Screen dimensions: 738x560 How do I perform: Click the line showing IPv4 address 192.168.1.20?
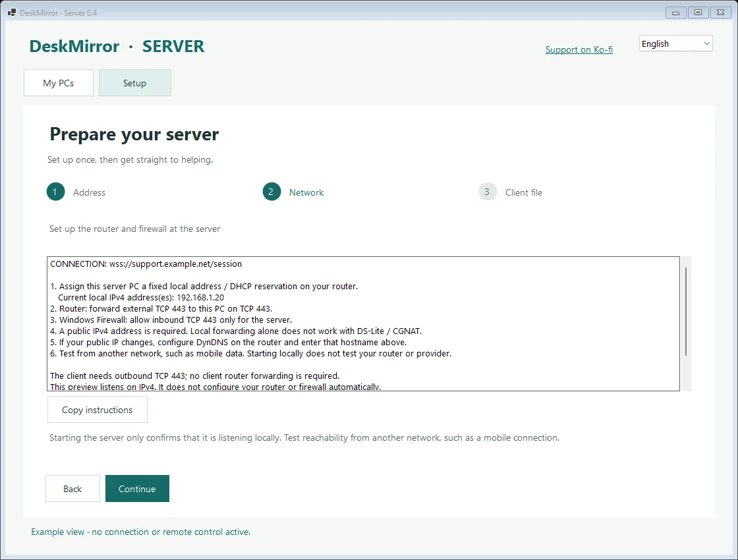click(141, 297)
